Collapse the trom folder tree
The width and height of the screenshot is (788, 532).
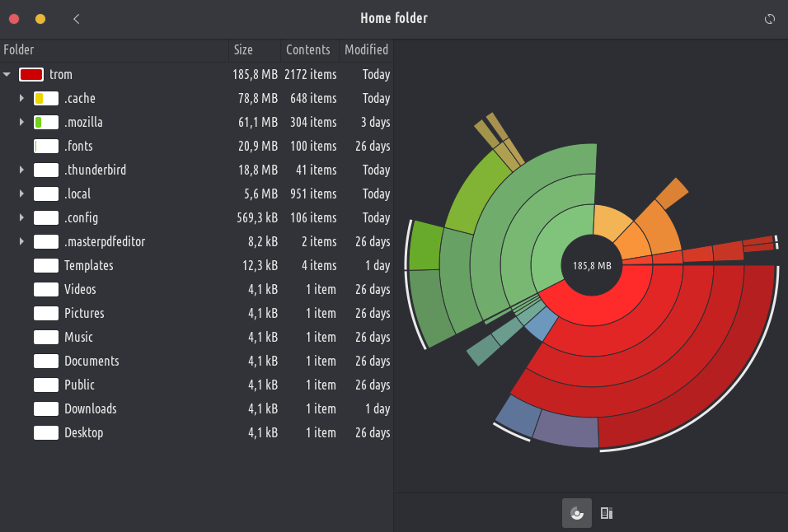point(7,75)
